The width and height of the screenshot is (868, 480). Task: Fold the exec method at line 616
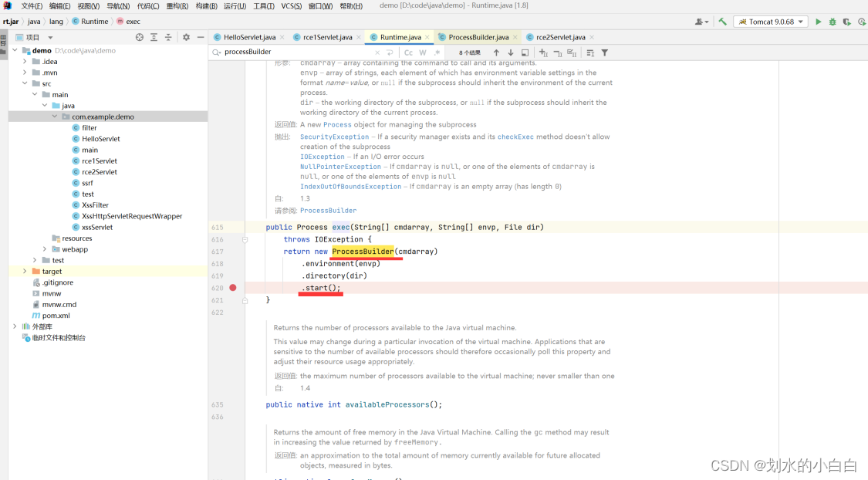(x=245, y=240)
